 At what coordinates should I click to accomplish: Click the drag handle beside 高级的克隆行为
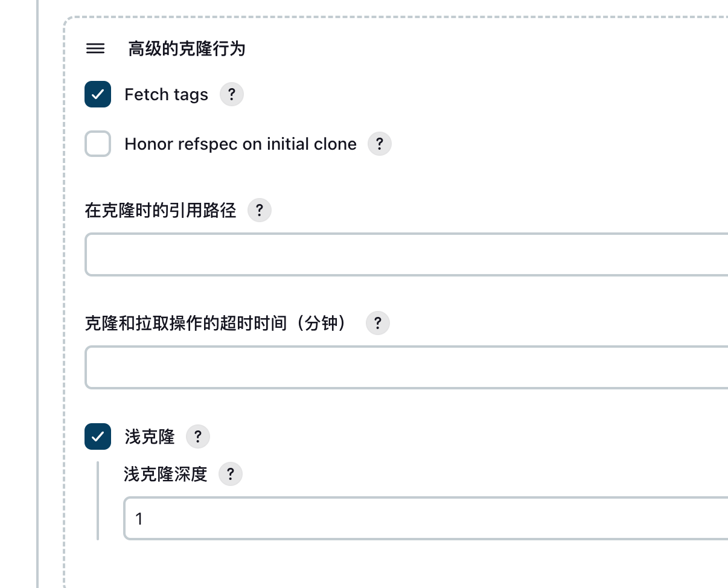[95, 49]
